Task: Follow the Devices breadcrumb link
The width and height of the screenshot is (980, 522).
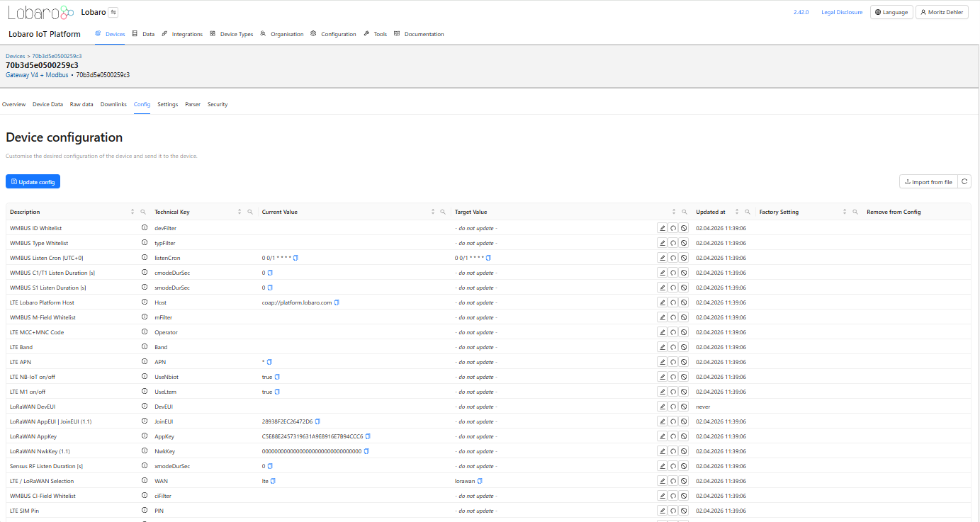Action: point(15,55)
